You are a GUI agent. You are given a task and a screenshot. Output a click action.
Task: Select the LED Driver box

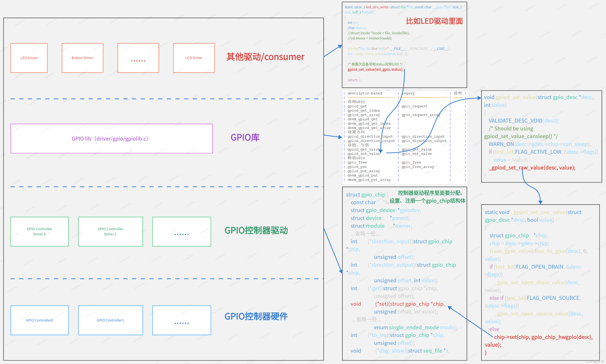pos(29,58)
